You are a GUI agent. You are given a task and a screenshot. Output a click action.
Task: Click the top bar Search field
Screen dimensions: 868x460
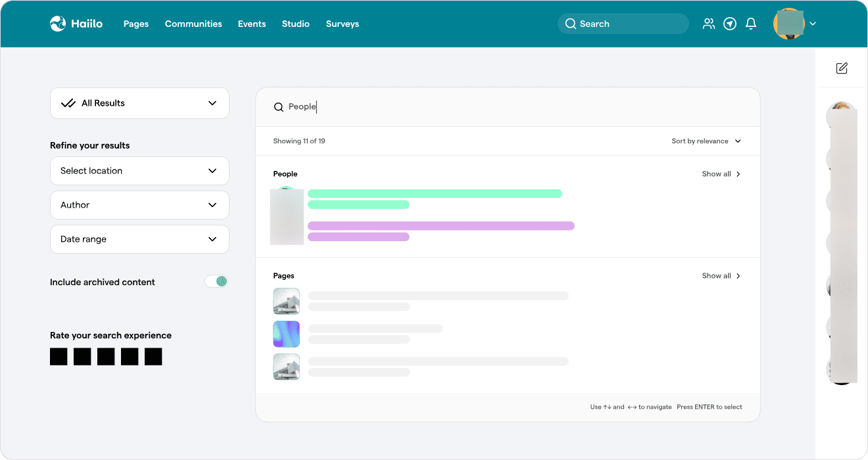tap(623, 24)
